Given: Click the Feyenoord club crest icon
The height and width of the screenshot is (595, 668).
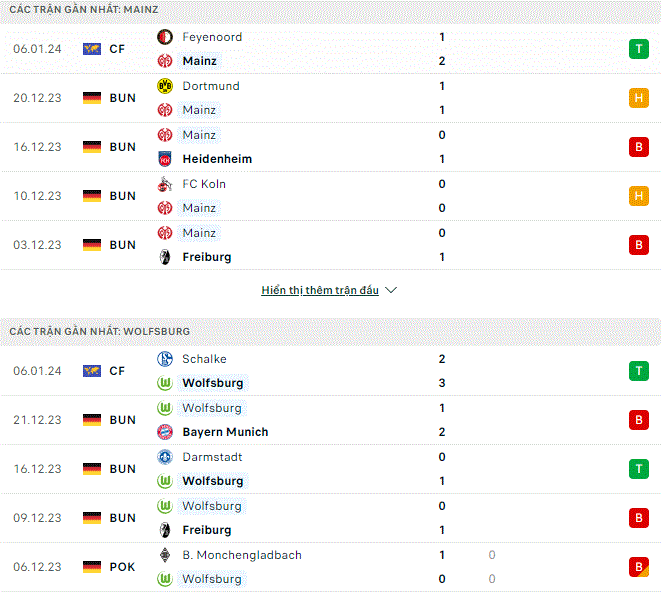Looking at the screenshot, I should pos(165,37).
